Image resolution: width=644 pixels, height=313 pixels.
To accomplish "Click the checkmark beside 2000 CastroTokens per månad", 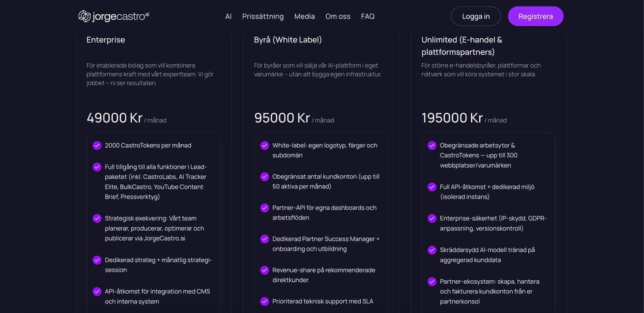I will (97, 145).
